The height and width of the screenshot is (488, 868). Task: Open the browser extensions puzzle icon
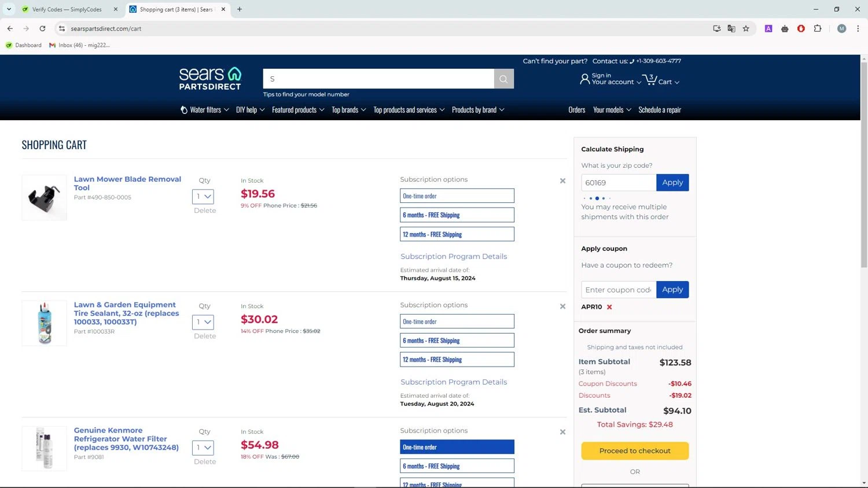click(x=818, y=28)
